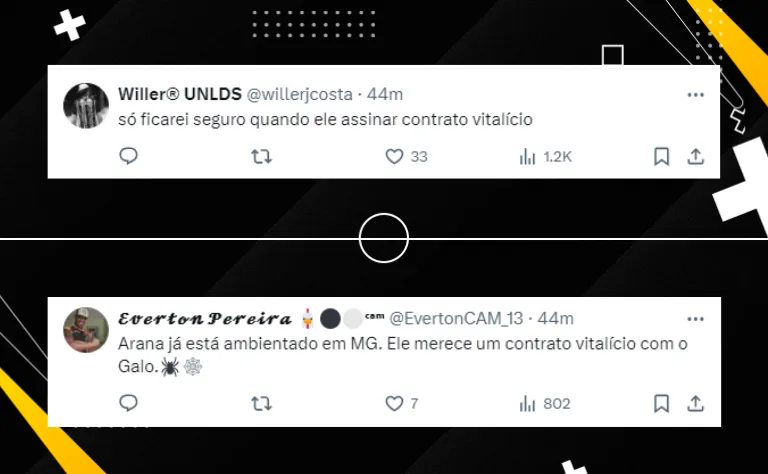The height and width of the screenshot is (474, 768).
Task: Reply to Everton Pereira's tweet
Action: tap(128, 403)
